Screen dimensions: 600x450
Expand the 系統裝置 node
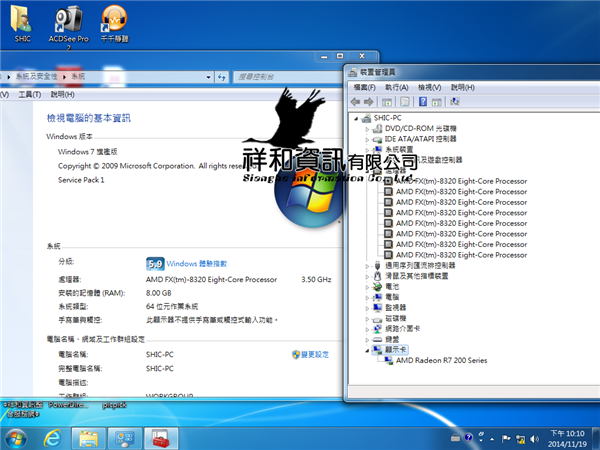pos(367,150)
